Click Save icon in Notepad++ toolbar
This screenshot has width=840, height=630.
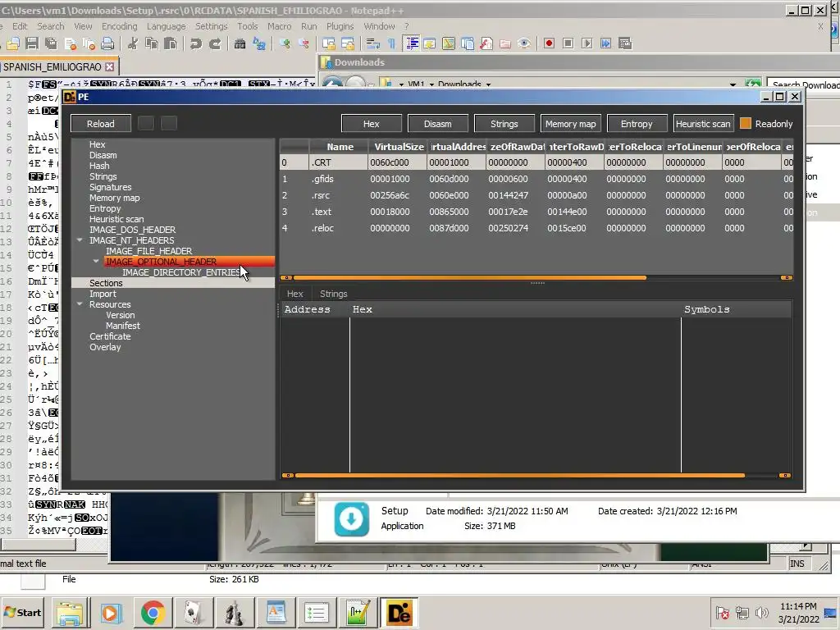pos(32,44)
